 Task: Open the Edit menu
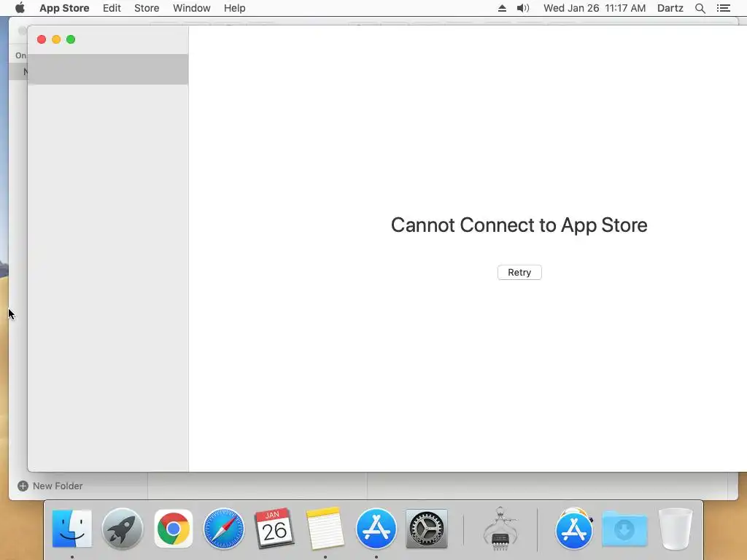112,8
